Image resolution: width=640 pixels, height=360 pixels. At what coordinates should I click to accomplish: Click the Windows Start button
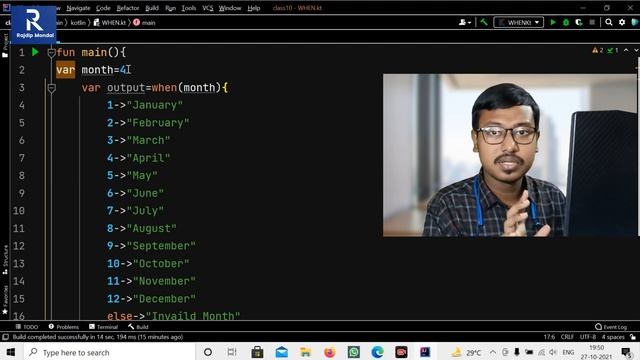[x=11, y=352]
